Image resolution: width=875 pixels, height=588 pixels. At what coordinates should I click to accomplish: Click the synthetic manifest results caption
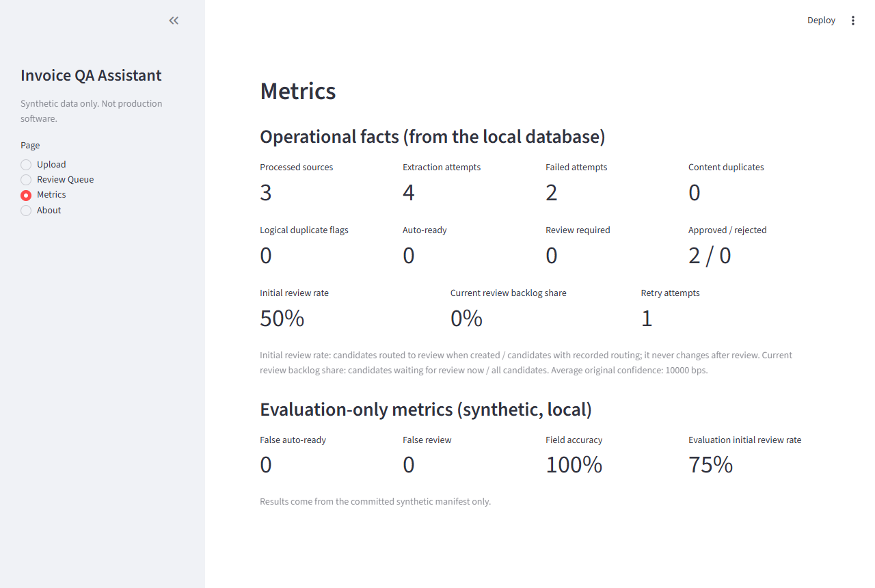pos(375,502)
